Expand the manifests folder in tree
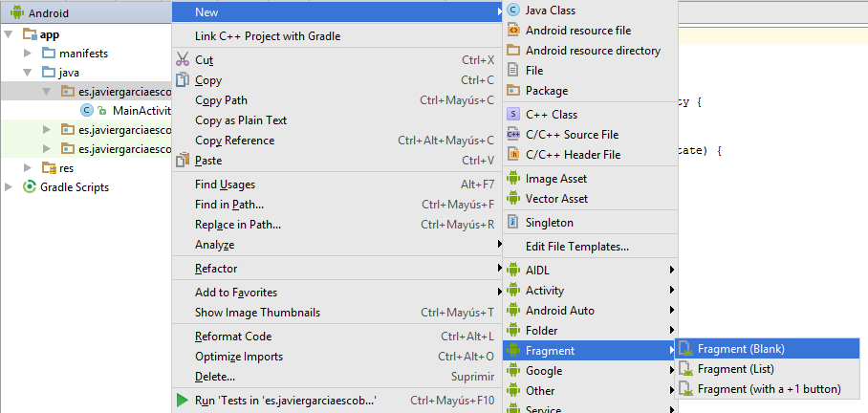The height and width of the screenshot is (413, 868). [x=29, y=54]
